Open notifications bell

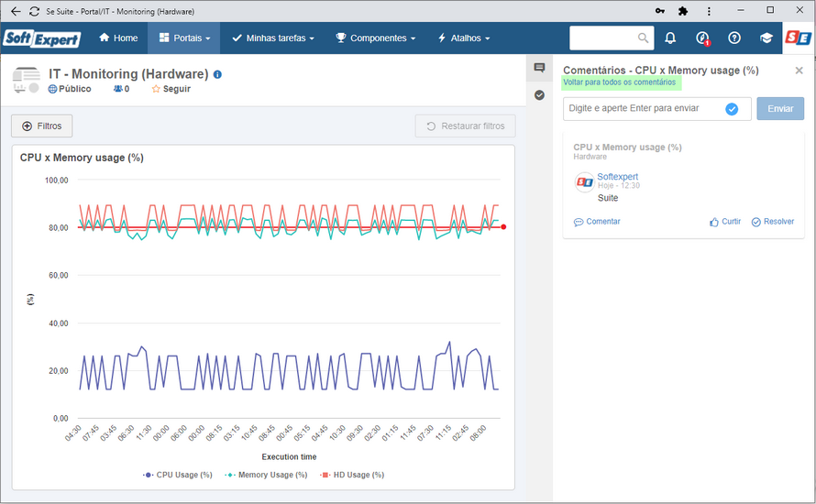pyautogui.click(x=670, y=38)
